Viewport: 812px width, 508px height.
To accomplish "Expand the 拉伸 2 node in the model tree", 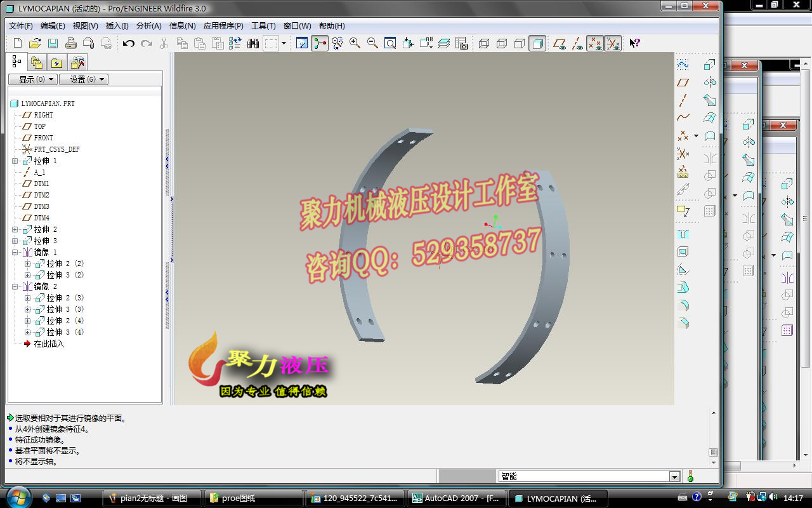I will 14,229.
